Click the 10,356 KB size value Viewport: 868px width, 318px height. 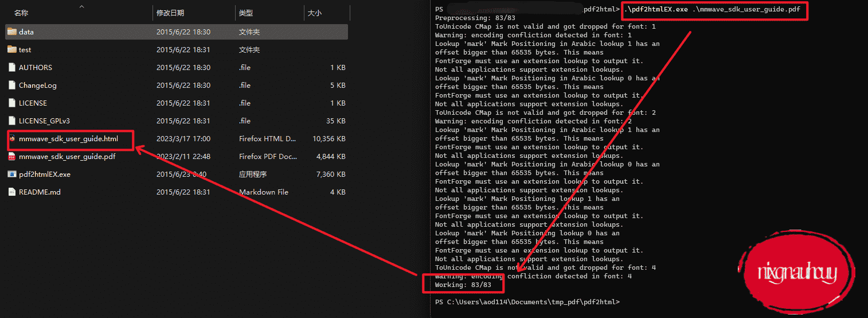[329, 139]
